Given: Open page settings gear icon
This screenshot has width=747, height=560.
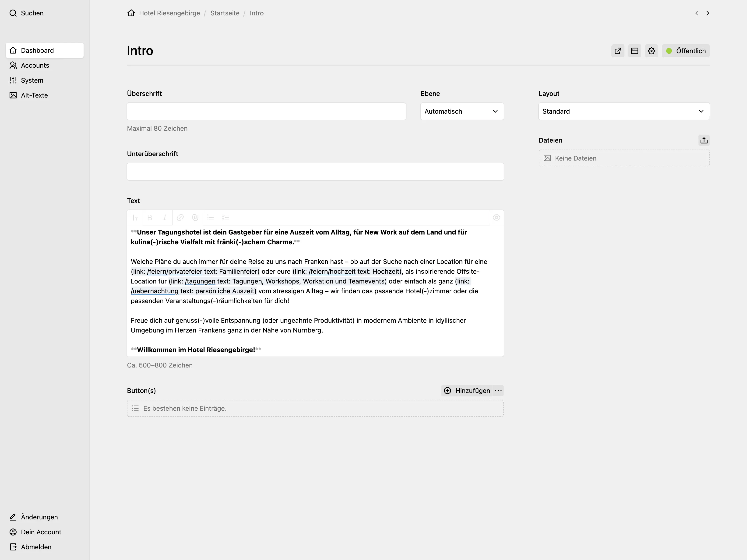Looking at the screenshot, I should click(x=652, y=51).
